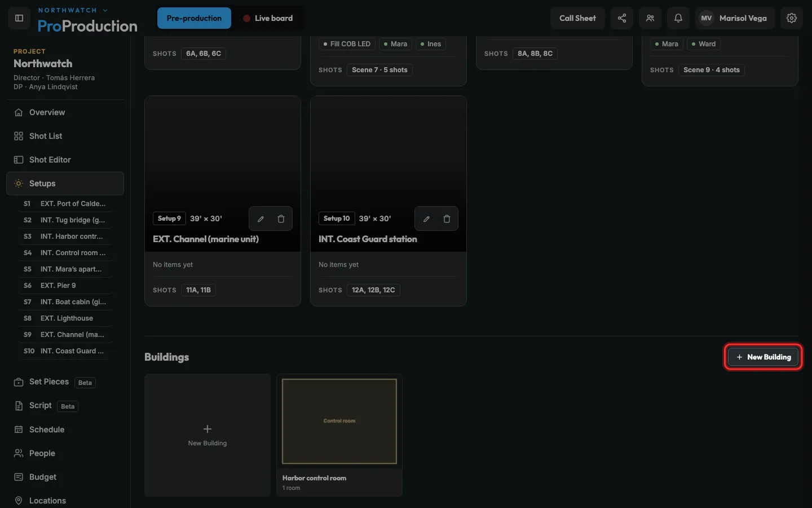The width and height of the screenshot is (812, 508).
Task: Edit Setup 9 with pencil icon
Action: click(x=261, y=219)
